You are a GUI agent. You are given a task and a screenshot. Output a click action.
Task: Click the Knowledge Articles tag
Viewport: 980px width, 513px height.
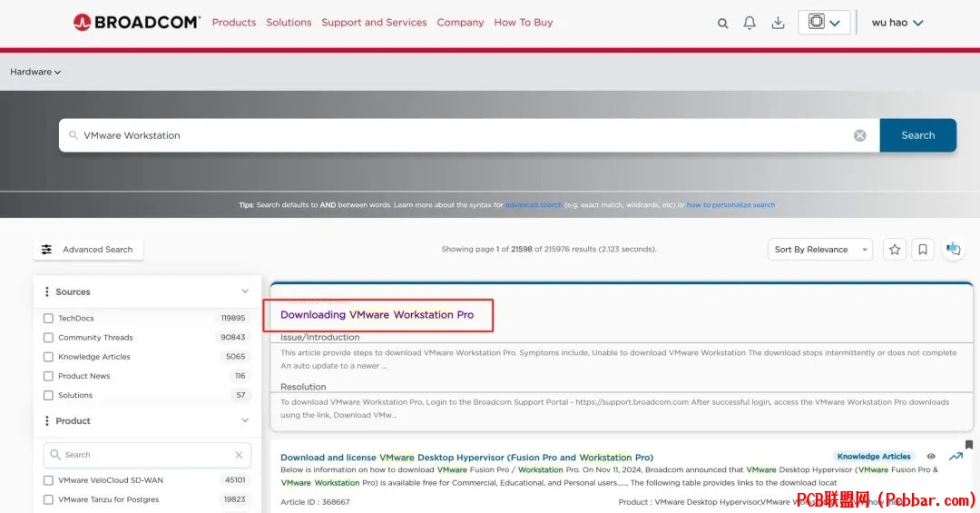(873, 457)
